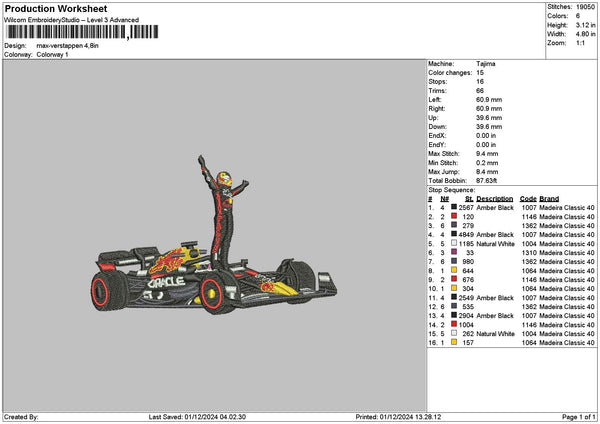
Task: Select the Max Jump value 8.4 mm
Action: 487,172
